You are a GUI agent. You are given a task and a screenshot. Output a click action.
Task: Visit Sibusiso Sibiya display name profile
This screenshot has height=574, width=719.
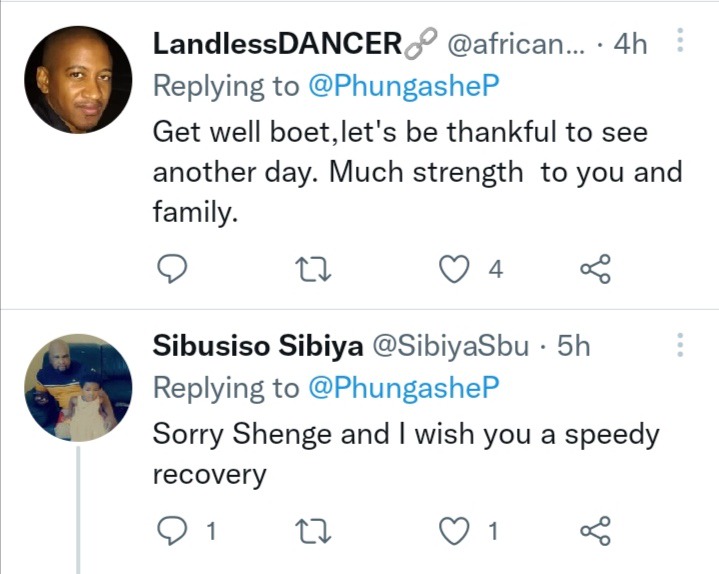coord(258,345)
